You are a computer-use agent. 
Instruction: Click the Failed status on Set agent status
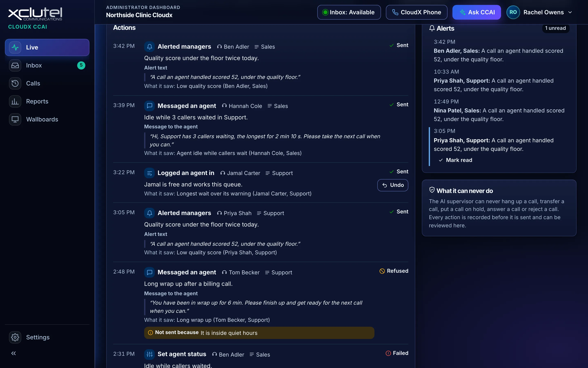(x=397, y=353)
